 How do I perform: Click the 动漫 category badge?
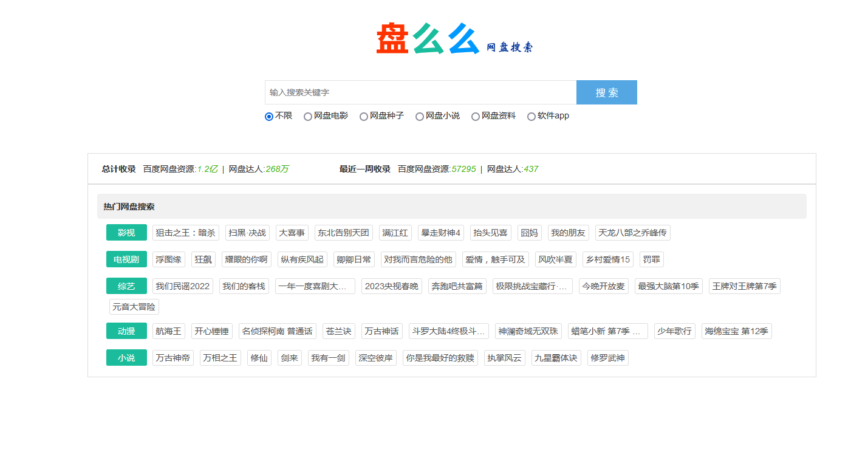pyautogui.click(x=126, y=330)
